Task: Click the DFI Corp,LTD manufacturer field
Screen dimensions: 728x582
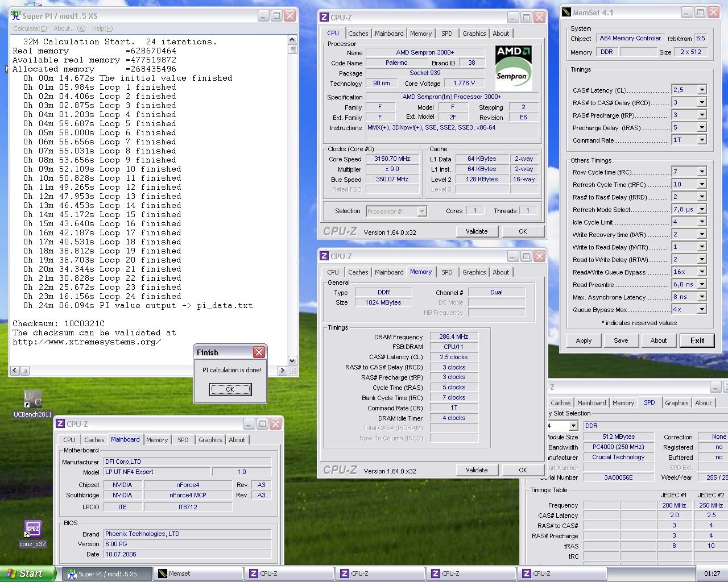Action: click(187, 462)
